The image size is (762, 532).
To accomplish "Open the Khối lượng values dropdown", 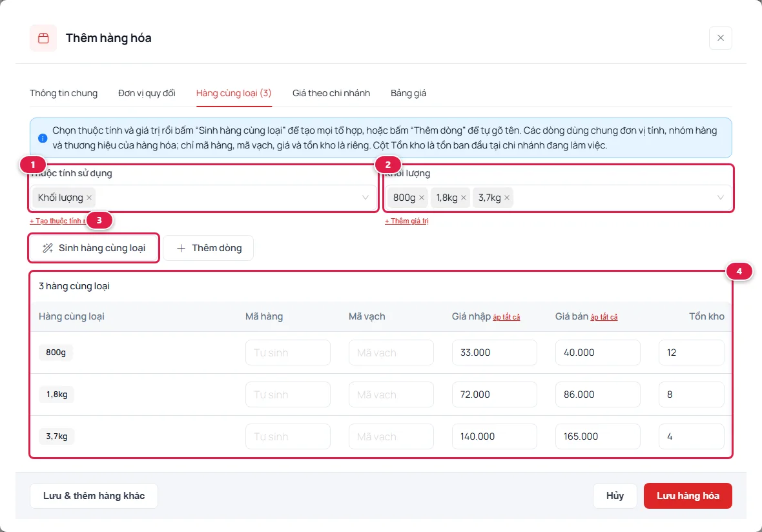I will [720, 198].
